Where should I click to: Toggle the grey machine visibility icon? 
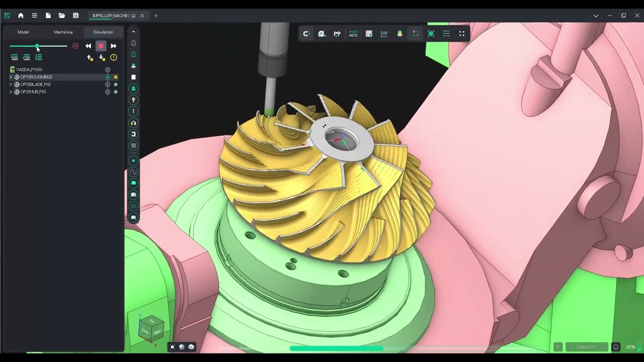click(133, 43)
